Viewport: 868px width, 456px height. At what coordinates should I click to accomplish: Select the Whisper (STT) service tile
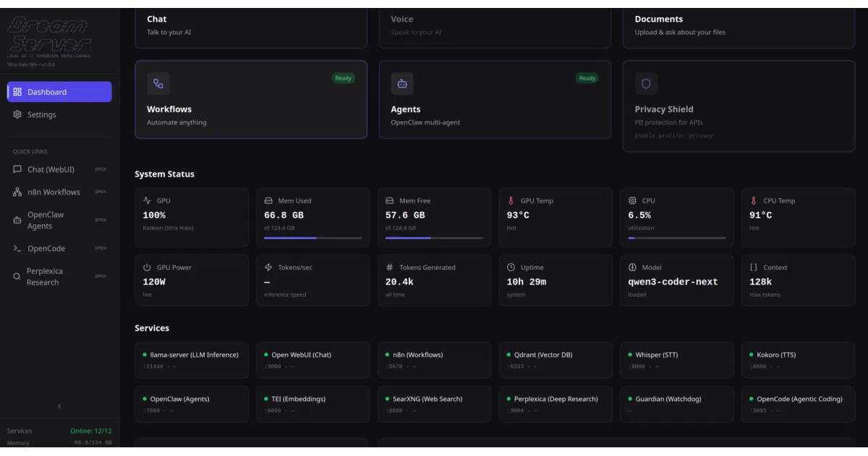click(677, 360)
